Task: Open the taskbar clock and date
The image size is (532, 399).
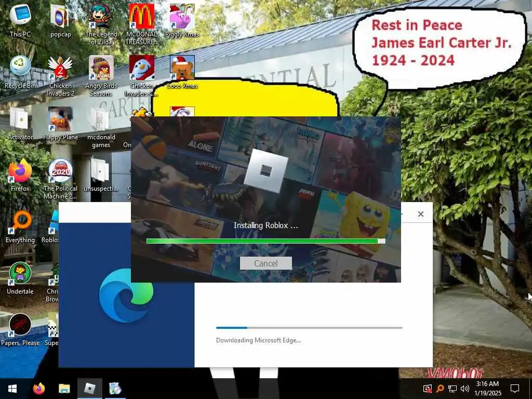Action: pyautogui.click(x=487, y=389)
